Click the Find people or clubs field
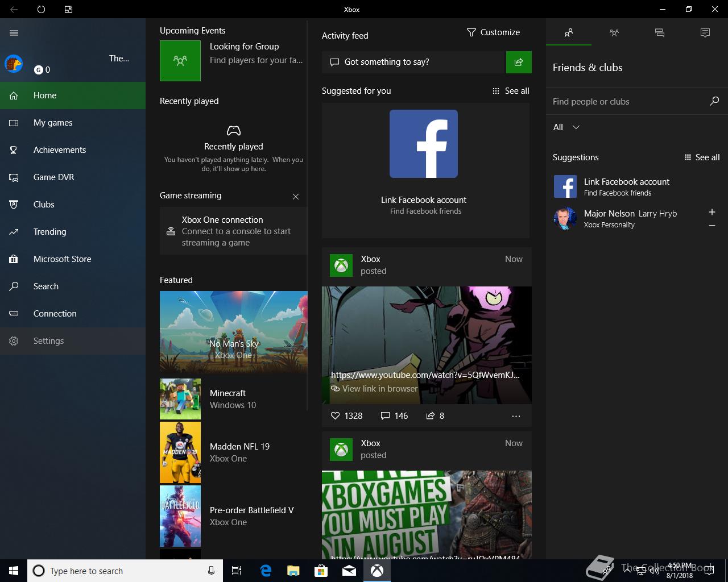Image resolution: width=728 pixels, height=582 pixels. (628, 102)
